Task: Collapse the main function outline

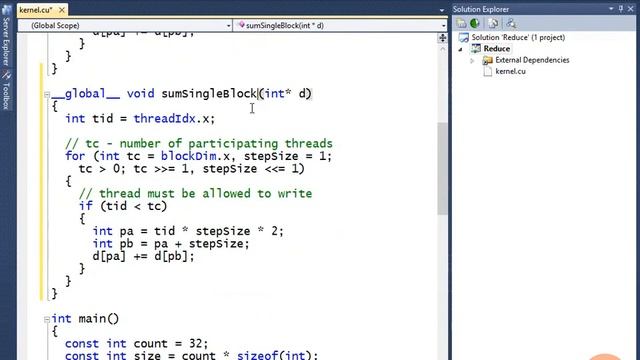Action: (x=47, y=320)
